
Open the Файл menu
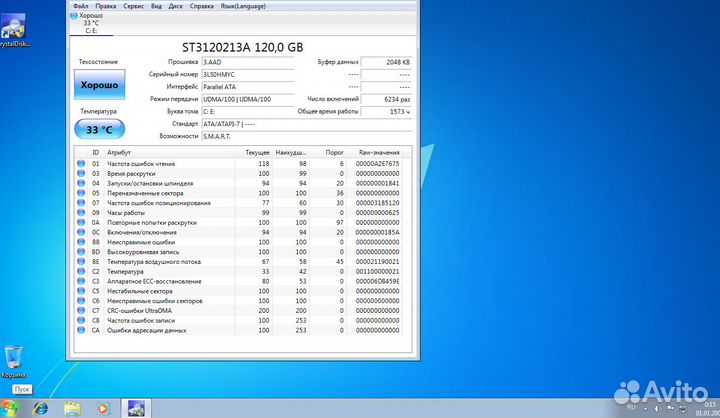pos(80,5)
